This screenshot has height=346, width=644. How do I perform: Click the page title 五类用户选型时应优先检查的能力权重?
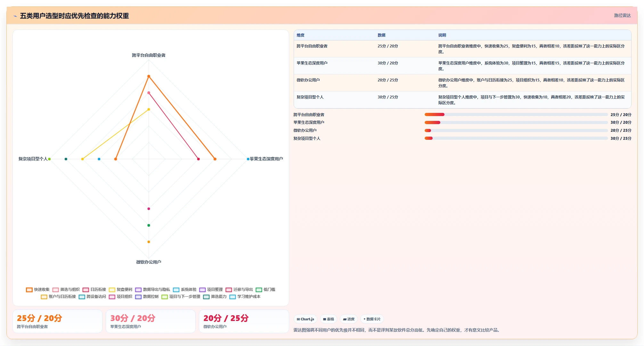coord(74,16)
